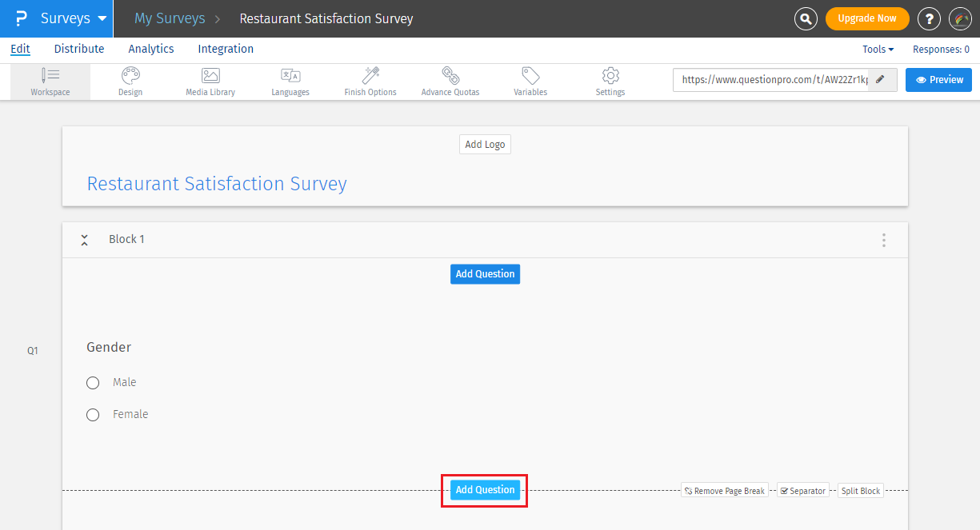Image resolution: width=980 pixels, height=530 pixels.
Task: Click the survey URL field
Action: [x=770, y=80]
